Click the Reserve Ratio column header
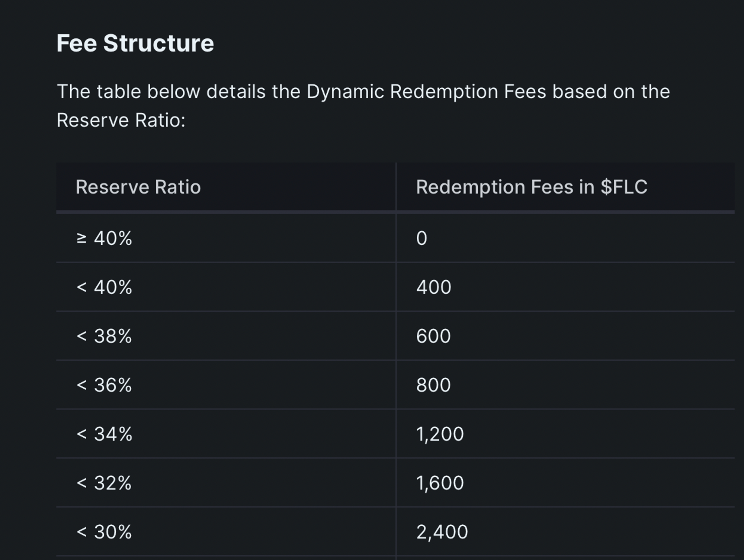This screenshot has width=744, height=560. (138, 187)
